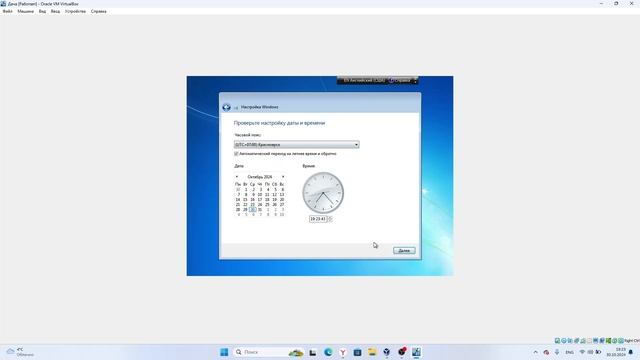Image resolution: width=640 pixels, height=360 pixels.
Task: Open Wi-Fi network tray icon
Action: pos(582,352)
